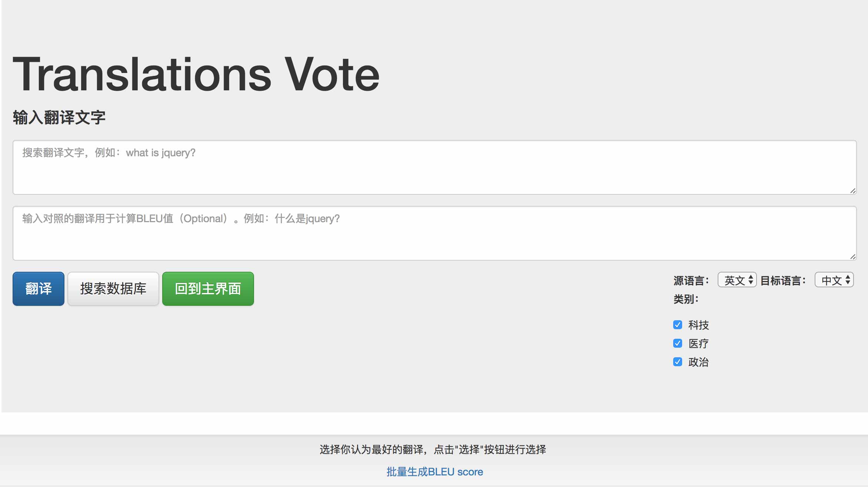Click the 科技 label text beside its checkbox
The width and height of the screenshot is (868, 488).
click(x=698, y=325)
